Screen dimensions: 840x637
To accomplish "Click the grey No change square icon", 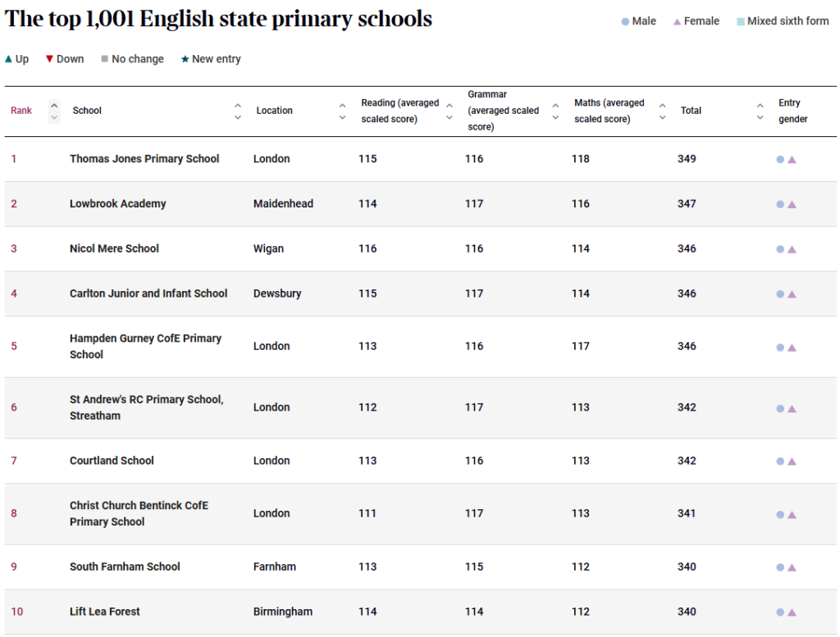I will click(x=104, y=58).
